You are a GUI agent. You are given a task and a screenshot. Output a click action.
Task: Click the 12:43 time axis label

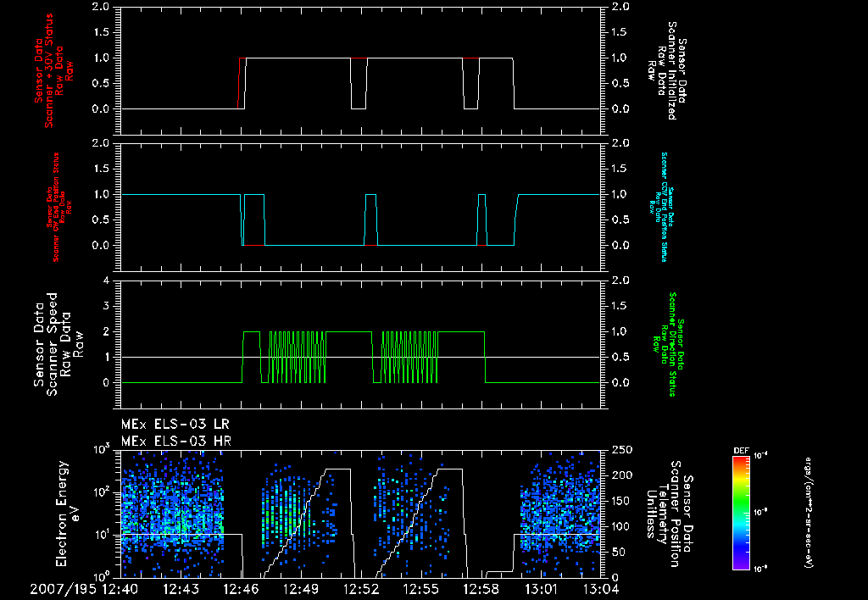pyautogui.click(x=181, y=589)
